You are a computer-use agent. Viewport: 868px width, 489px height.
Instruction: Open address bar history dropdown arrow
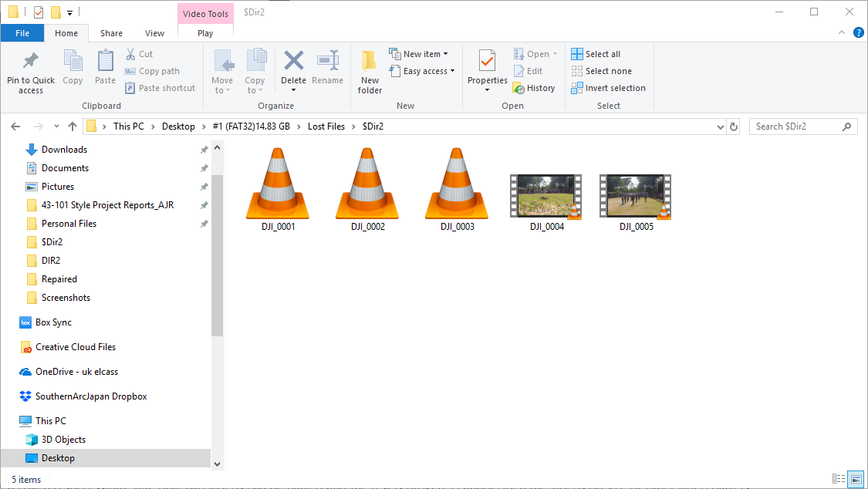point(721,126)
